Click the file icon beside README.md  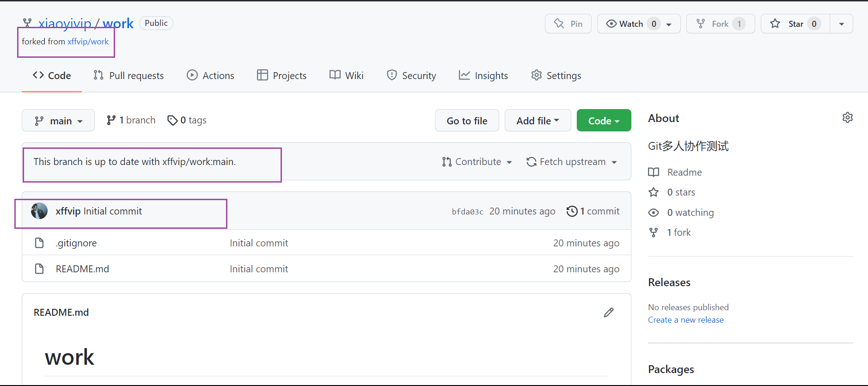[39, 269]
